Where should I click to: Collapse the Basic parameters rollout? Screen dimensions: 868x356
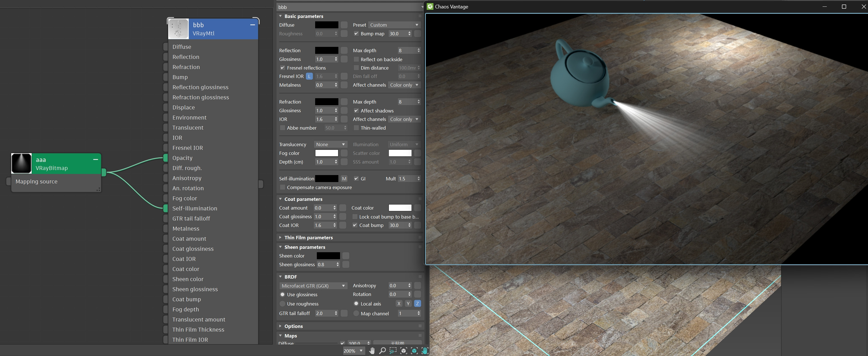[280, 16]
